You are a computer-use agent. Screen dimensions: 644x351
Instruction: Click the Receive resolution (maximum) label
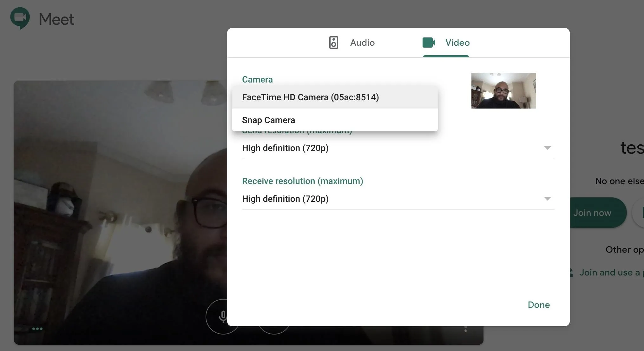point(303,181)
